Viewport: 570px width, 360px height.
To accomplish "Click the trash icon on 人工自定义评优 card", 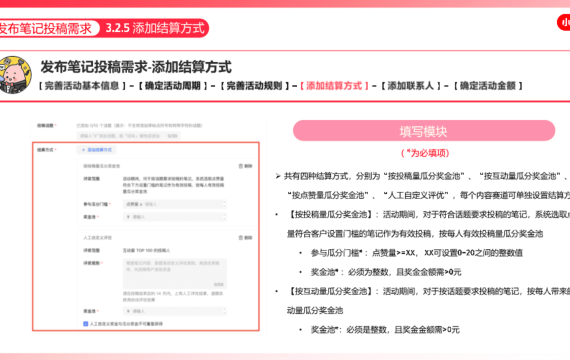I will (241, 237).
